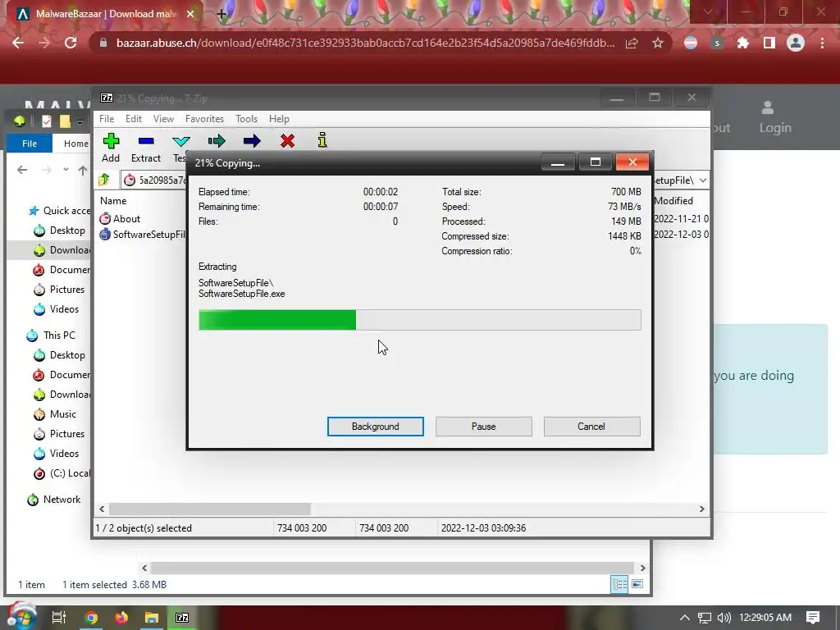840x630 pixels.
Task: Open the 7-Zip View menu
Action: tap(163, 119)
